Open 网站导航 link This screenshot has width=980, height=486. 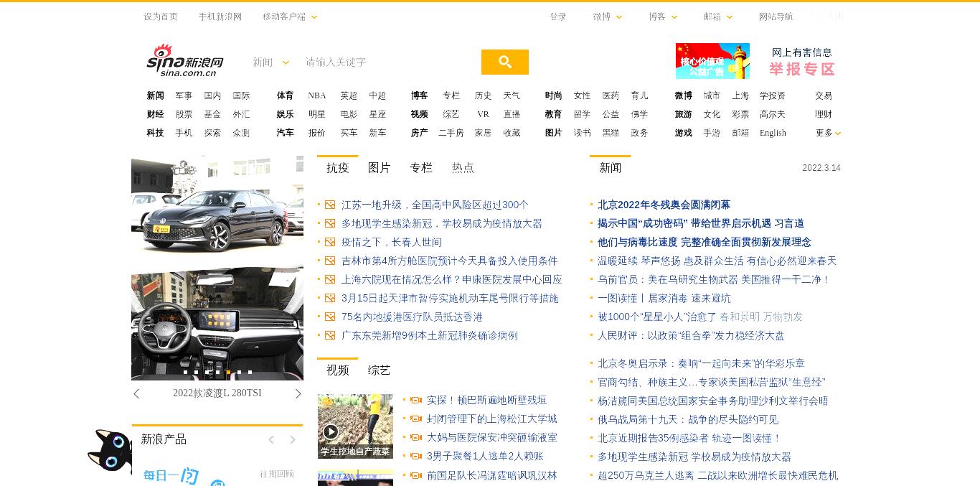click(776, 17)
